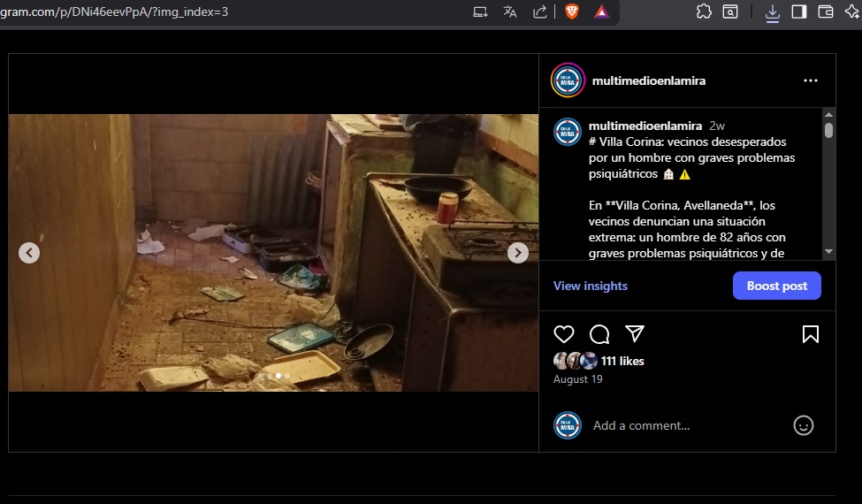This screenshot has height=504, width=862.
Task: Open the Brave Wallet icon
Action: click(826, 11)
